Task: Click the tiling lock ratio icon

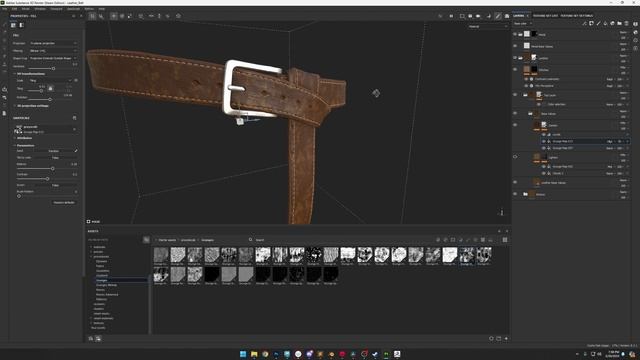Action: tap(50, 88)
